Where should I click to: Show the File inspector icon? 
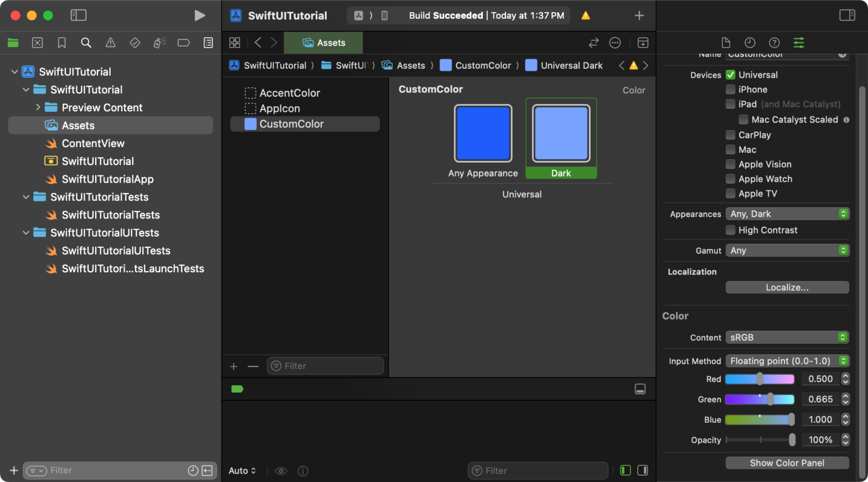coord(726,43)
